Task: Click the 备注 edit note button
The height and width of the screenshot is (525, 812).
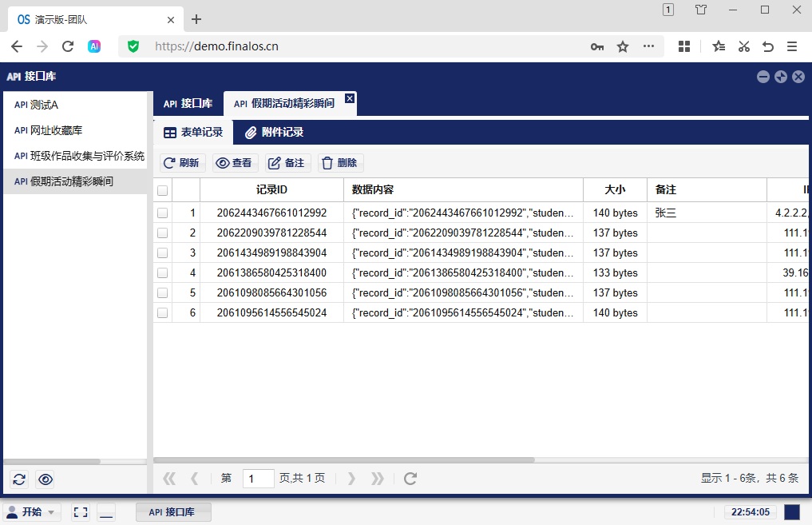Action: 287,163
